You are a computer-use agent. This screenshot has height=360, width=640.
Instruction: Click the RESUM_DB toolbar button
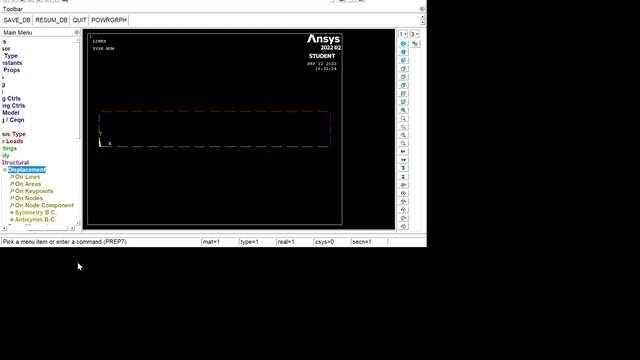click(51, 20)
